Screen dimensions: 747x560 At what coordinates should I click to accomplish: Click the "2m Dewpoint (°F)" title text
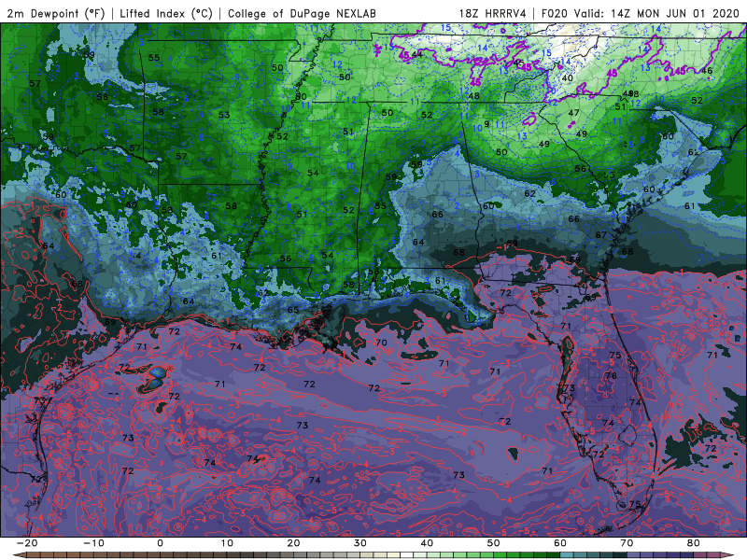56,13
